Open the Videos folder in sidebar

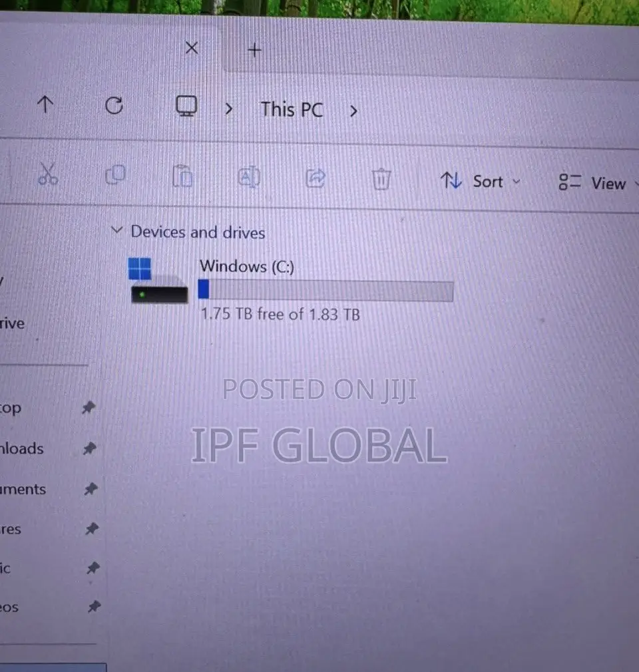[x=9, y=607]
